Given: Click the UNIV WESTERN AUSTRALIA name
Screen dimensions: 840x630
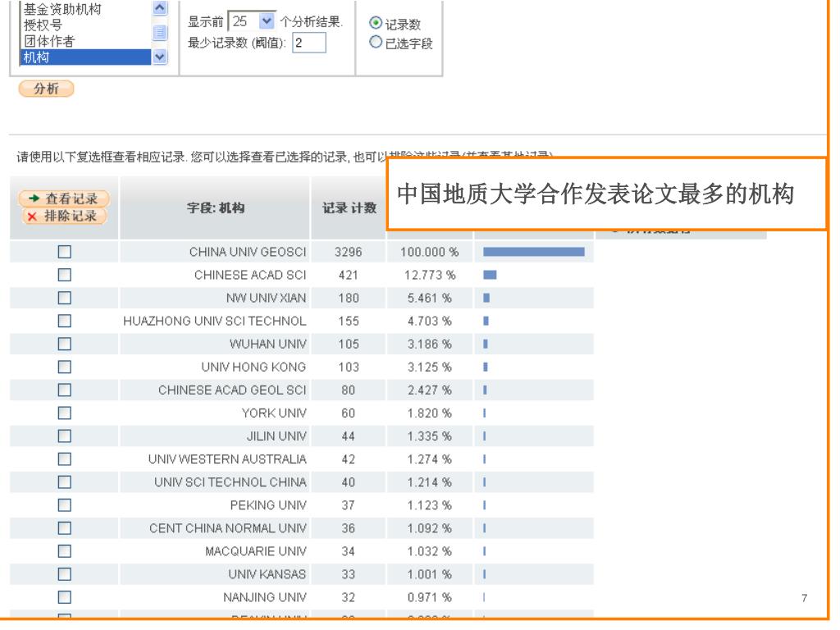Looking at the screenshot, I should [x=228, y=459].
